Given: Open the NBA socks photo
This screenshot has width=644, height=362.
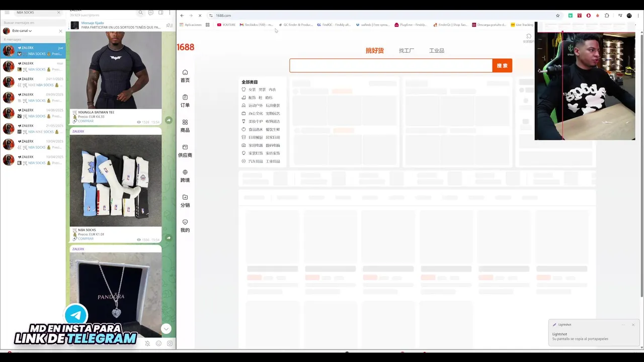Looking at the screenshot, I should pos(116,180).
